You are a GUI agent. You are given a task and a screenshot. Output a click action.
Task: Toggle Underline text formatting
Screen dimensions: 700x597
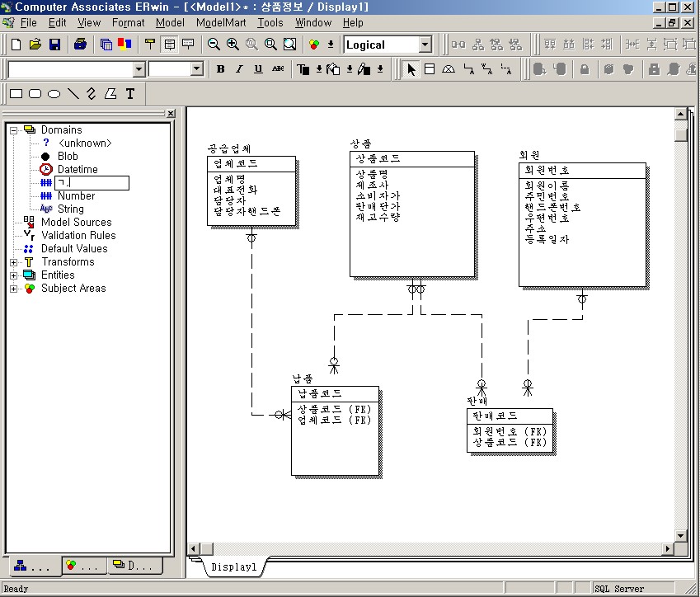pos(258,69)
